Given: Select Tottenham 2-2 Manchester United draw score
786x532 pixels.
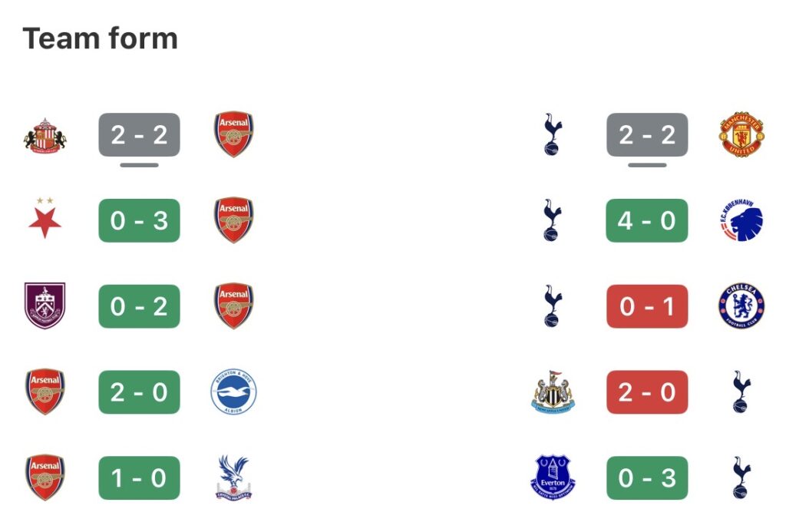Looking at the screenshot, I should coord(647,135).
